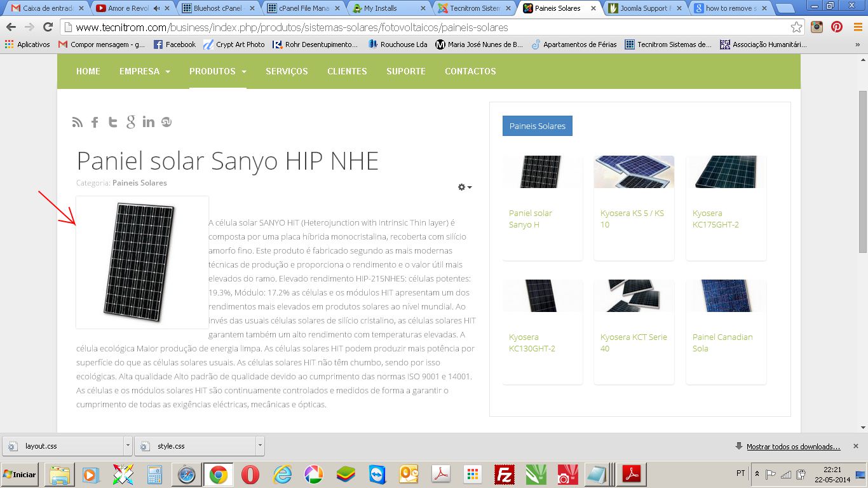This screenshot has height=488, width=868.
Task: Click the Pinterest extension icon
Action: tap(837, 27)
